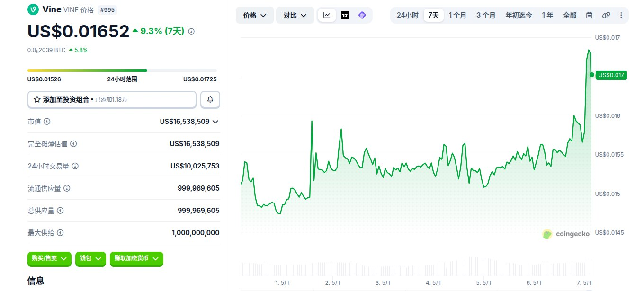
Task: Click the 0.0₆2039 BTC price text
Action: coord(46,50)
